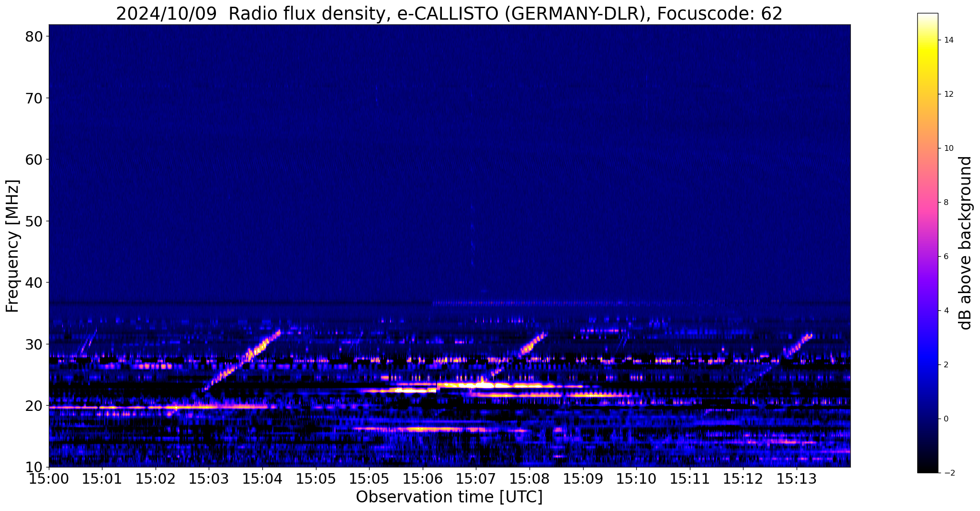Click the 15:08 time tick label
The height and width of the screenshot is (511, 980).
pos(529,479)
